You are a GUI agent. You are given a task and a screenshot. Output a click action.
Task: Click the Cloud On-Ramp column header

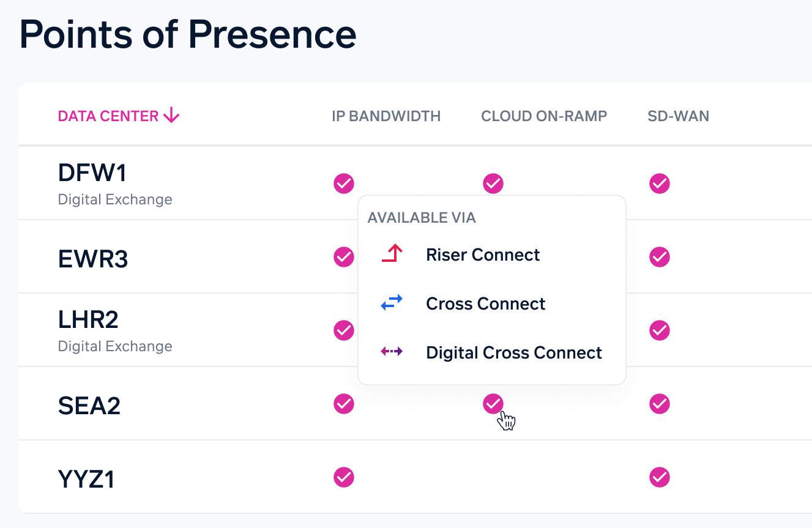click(544, 116)
